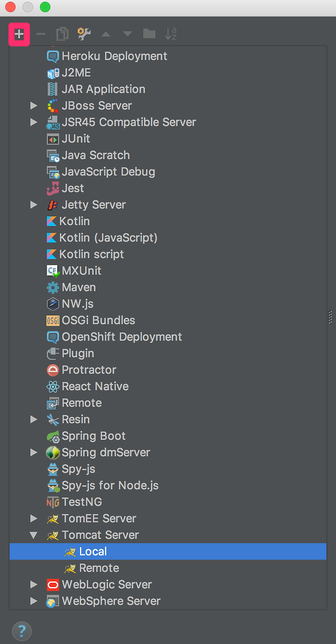Select OpenShift Deployment entry
The width and height of the screenshot is (336, 644).
122,337
